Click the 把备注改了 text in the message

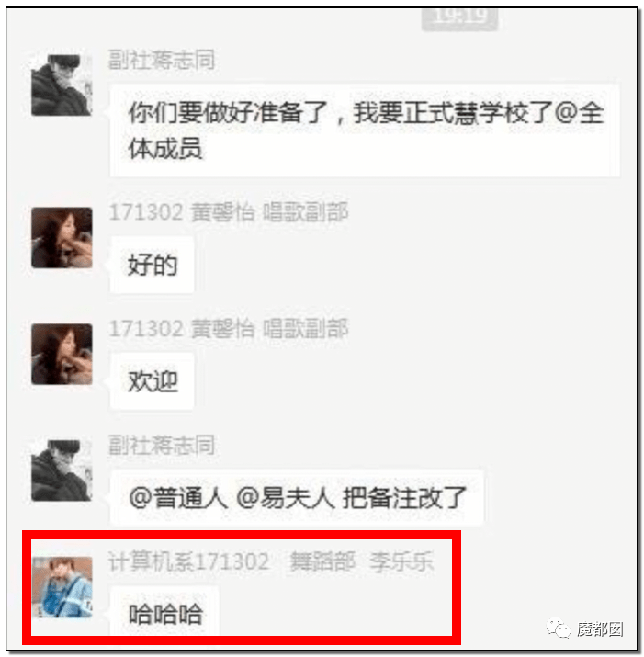click(404, 497)
